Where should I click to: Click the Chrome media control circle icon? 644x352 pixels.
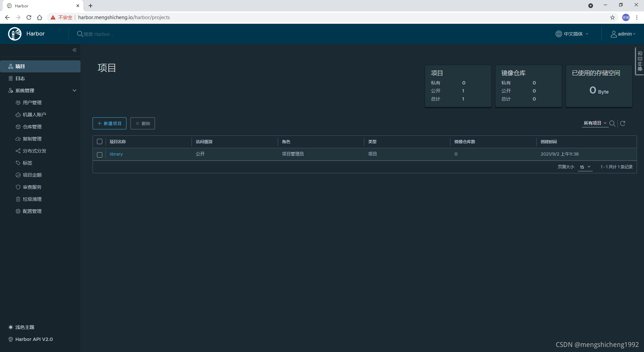pos(591,6)
